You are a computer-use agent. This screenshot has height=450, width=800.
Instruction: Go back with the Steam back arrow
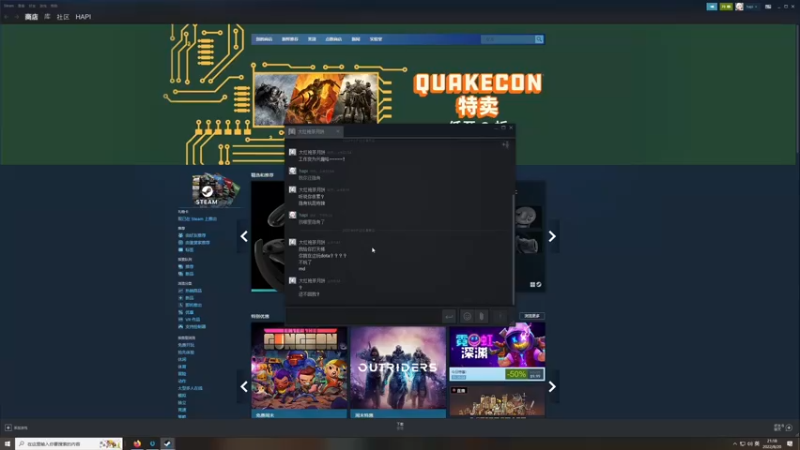[x=6, y=17]
